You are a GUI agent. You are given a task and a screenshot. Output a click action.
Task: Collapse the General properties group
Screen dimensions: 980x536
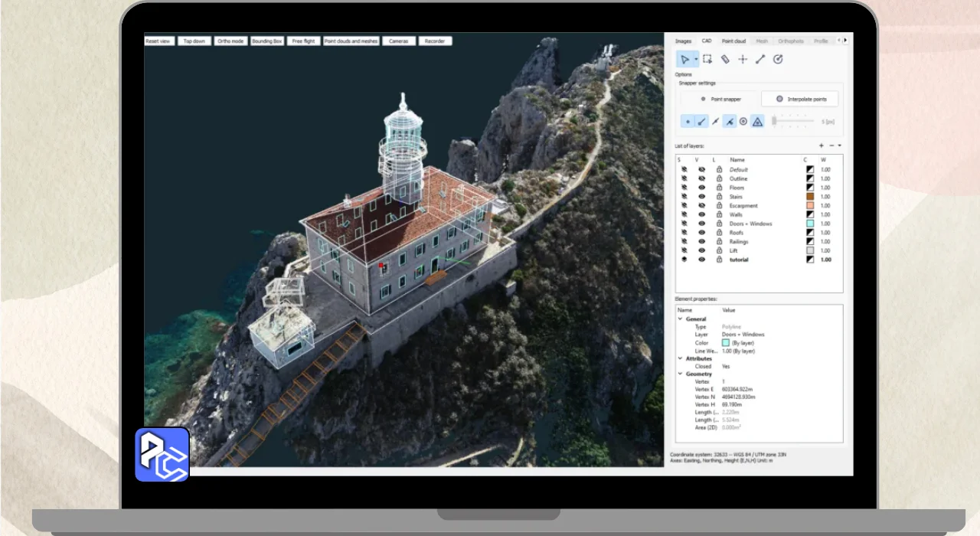click(680, 319)
